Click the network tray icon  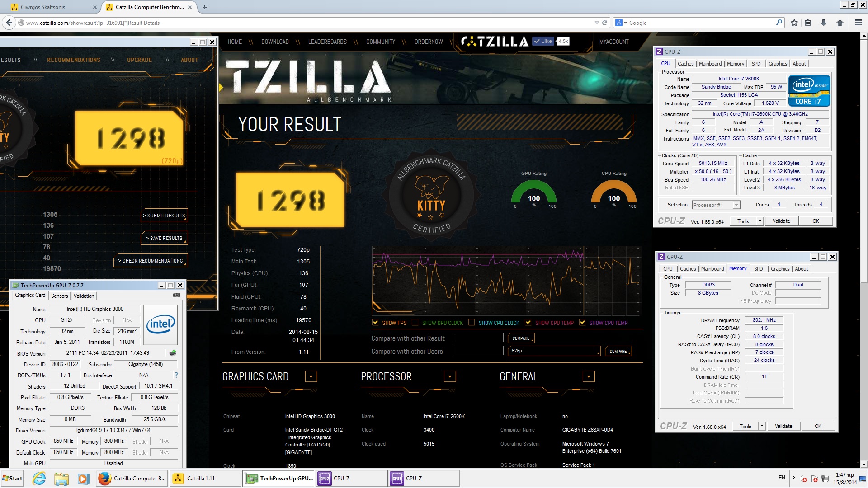[x=825, y=479]
